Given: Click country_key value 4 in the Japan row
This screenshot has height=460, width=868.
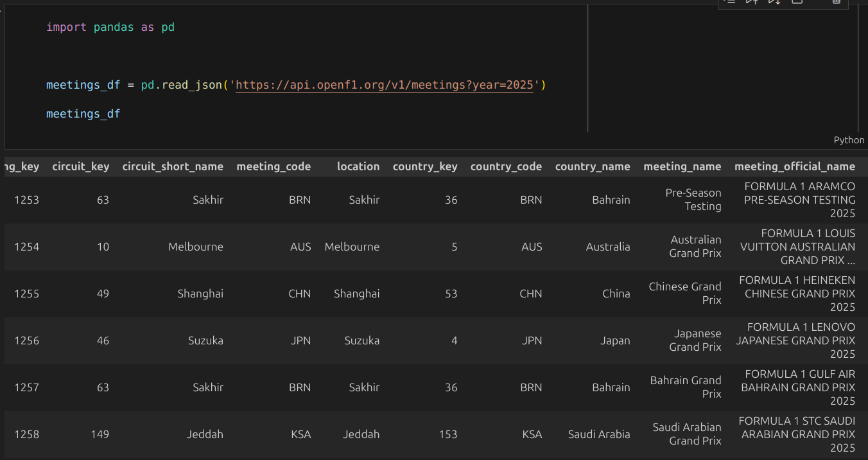Looking at the screenshot, I should pos(455,341).
